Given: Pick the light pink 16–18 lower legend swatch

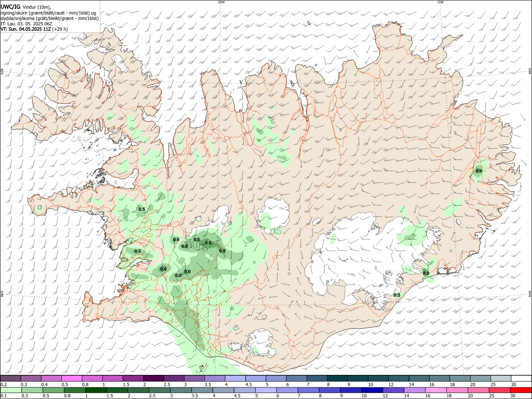Looking at the screenshot, I should tap(436, 390).
